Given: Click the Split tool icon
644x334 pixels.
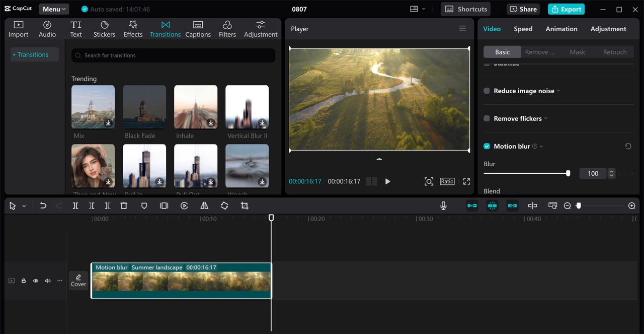Looking at the screenshot, I should tap(75, 206).
